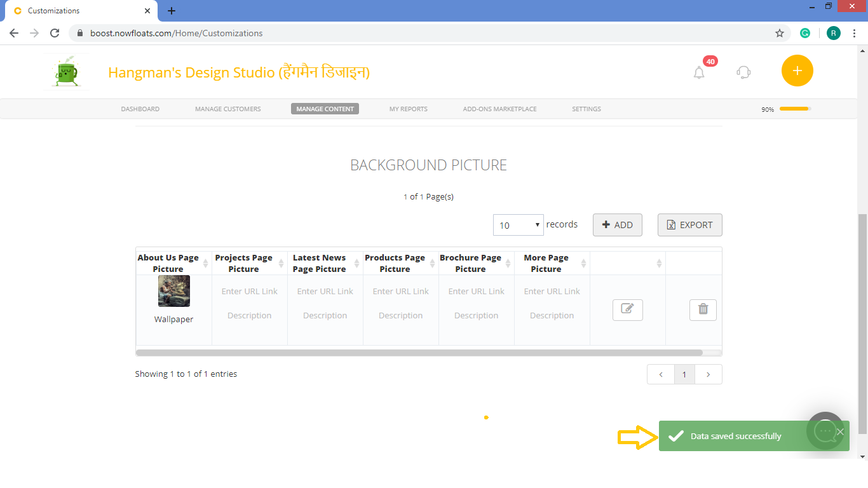Click the Hangman's Design Studio title
This screenshot has height=488, width=868.
click(239, 72)
